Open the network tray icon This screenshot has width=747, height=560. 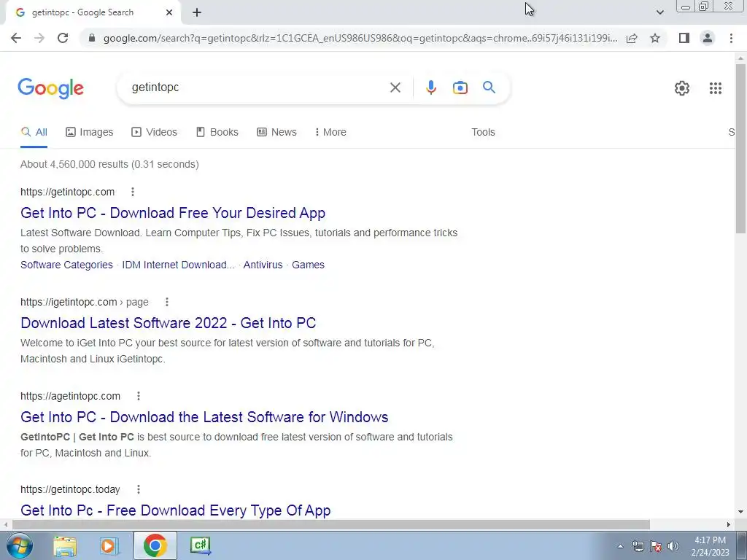(x=638, y=546)
